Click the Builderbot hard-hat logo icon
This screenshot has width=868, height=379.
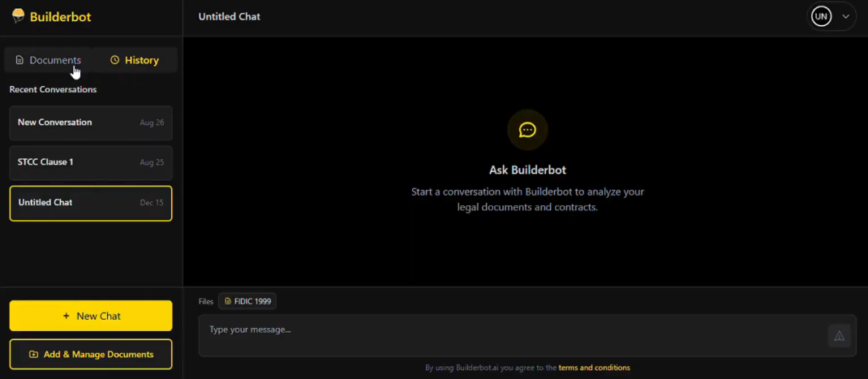coord(19,16)
